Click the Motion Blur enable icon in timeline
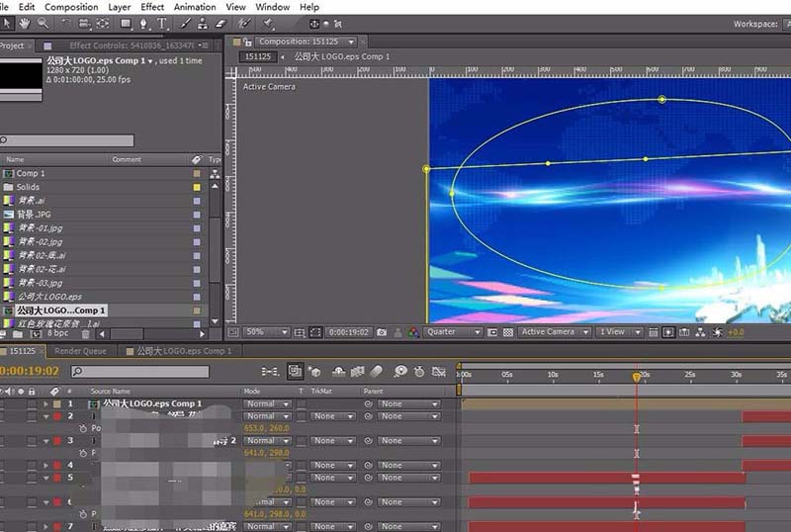The width and height of the screenshot is (791, 532). tap(376, 372)
